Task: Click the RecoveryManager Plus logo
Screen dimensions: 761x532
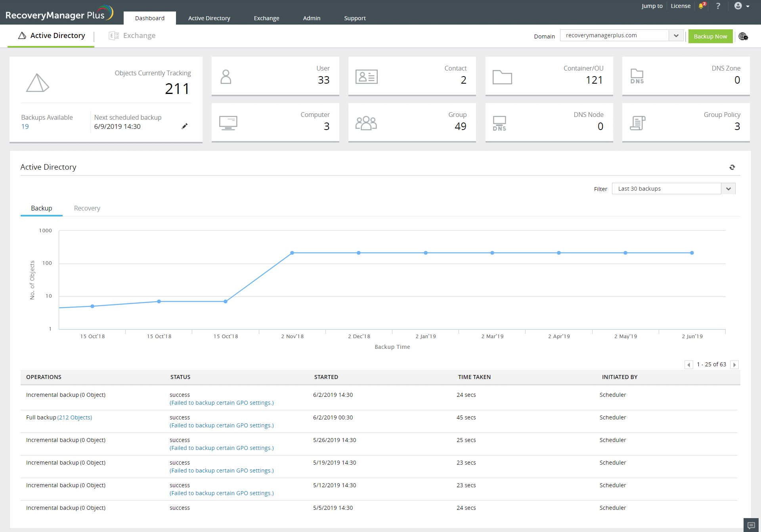Action: coord(59,13)
